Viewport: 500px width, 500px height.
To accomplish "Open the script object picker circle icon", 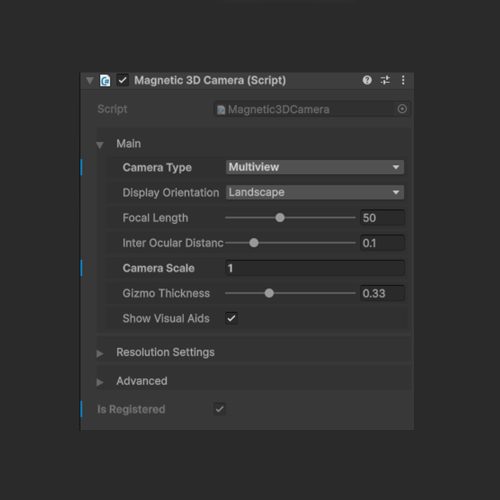I will point(402,109).
